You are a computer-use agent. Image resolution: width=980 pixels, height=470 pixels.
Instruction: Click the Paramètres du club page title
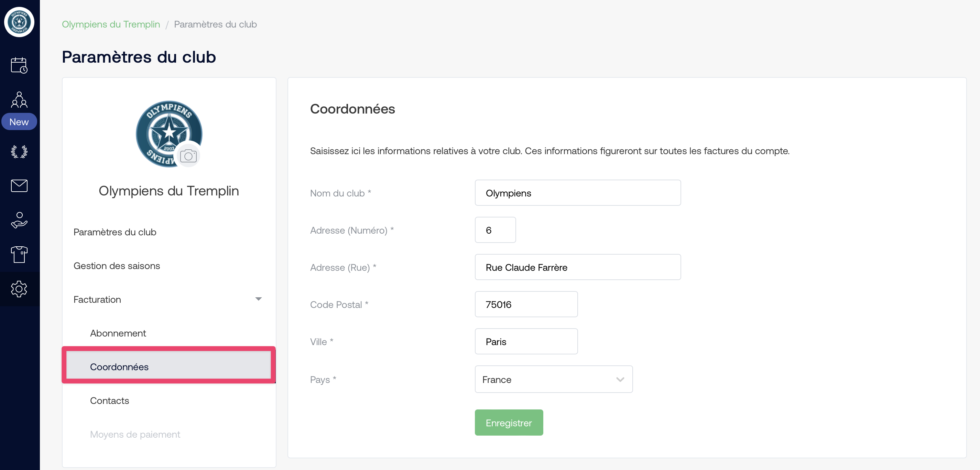coord(139,57)
